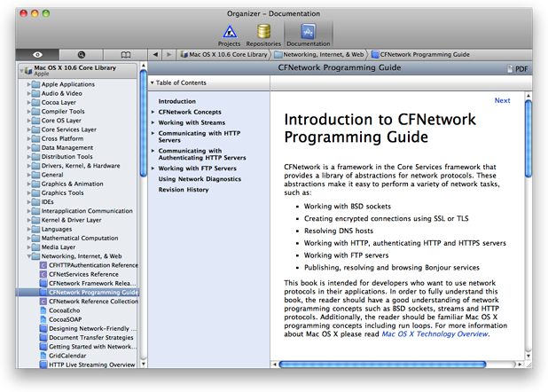Image resolution: width=548 pixels, height=392 pixels.
Task: Click the sidebar scroll down arrow
Action: click(144, 364)
